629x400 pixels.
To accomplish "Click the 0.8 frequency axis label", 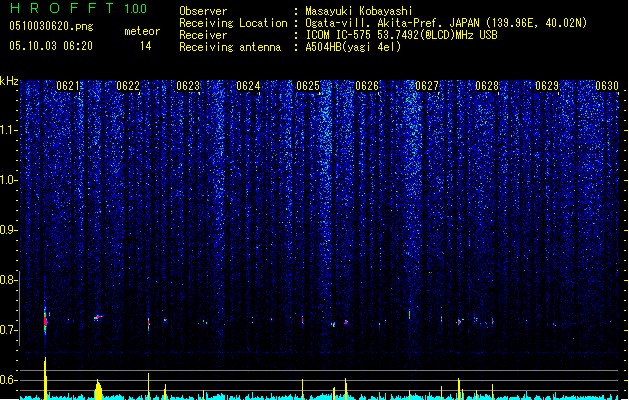I will [x=9, y=280].
